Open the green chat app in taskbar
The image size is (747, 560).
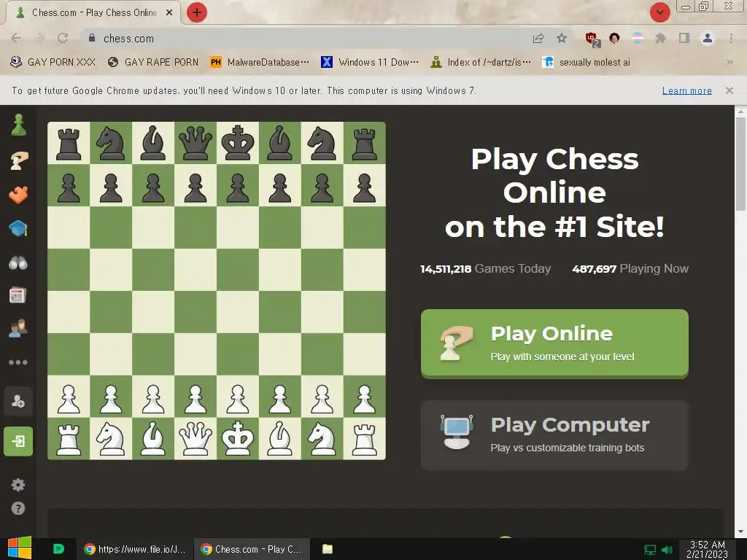58,549
